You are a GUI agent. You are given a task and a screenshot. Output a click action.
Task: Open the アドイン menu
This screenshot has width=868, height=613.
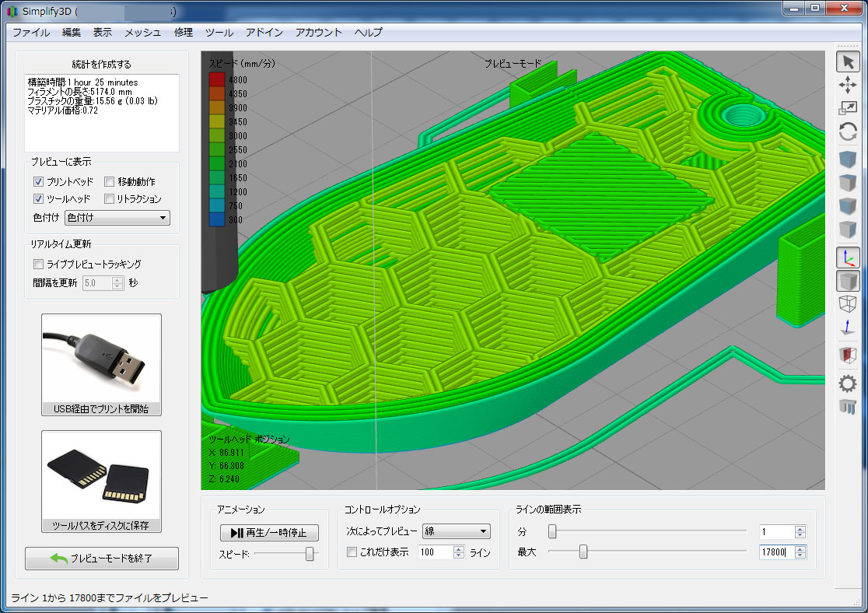pos(264,32)
